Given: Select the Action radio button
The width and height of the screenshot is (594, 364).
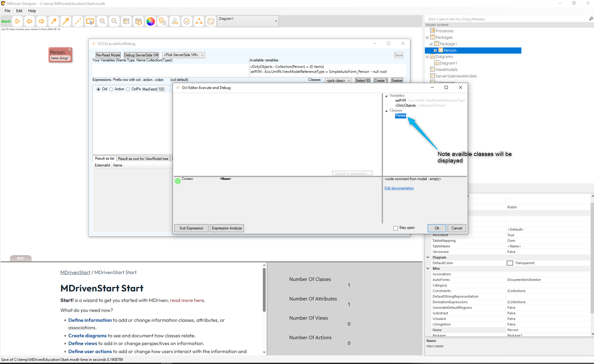Looking at the screenshot, I should [111, 89].
